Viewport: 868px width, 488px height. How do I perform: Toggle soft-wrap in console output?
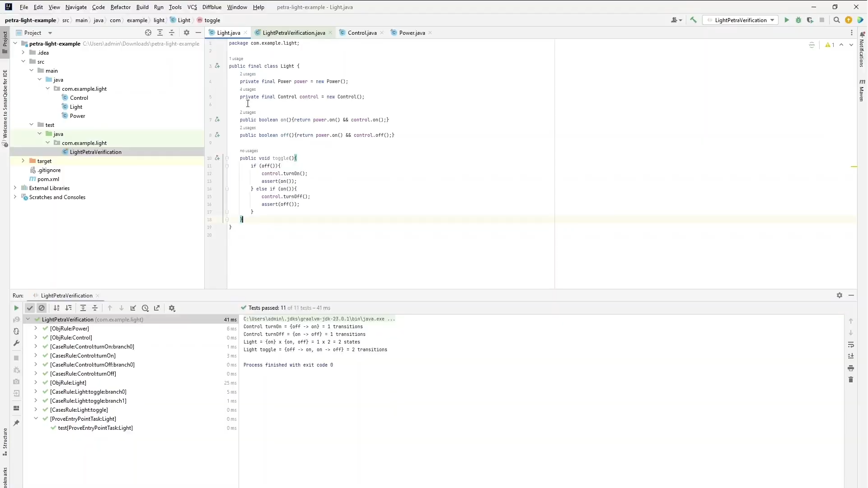coord(851,345)
